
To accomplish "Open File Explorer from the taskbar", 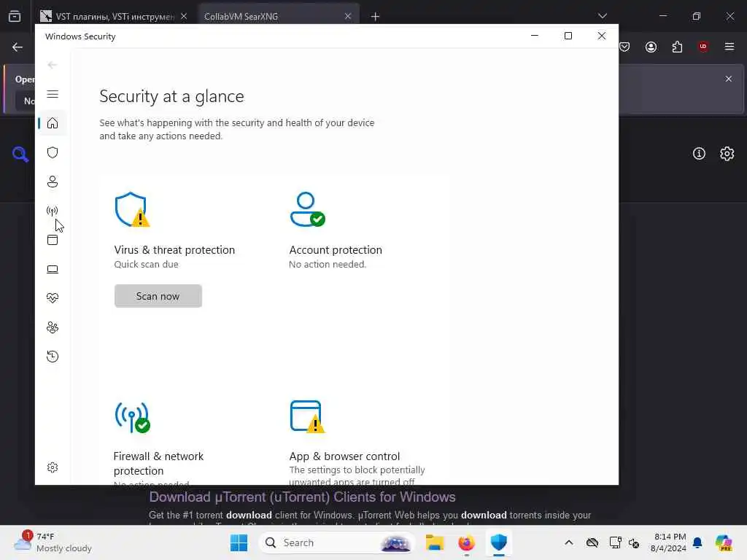I will (x=435, y=542).
